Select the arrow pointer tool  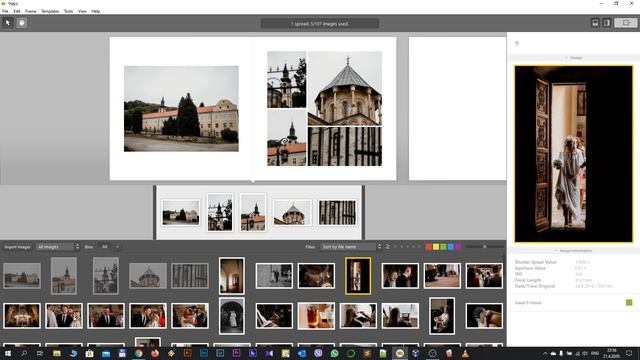pos(7,23)
